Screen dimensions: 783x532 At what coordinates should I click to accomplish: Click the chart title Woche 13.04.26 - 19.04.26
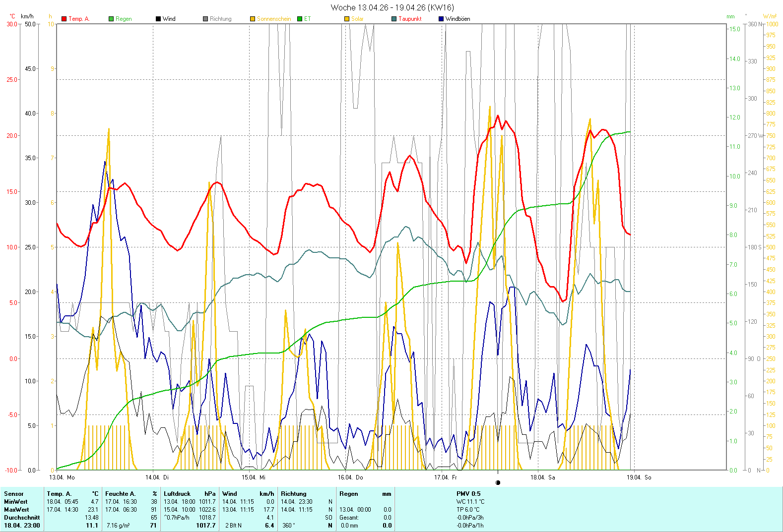click(x=392, y=7)
